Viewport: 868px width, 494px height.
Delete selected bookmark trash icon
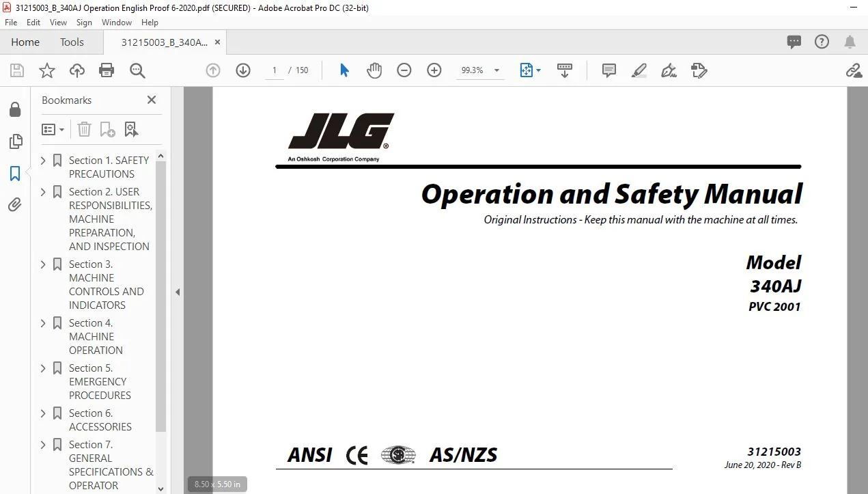coord(84,129)
